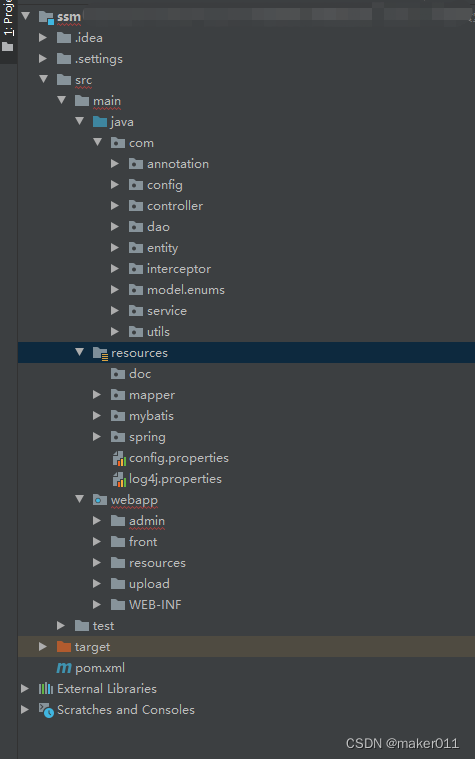Select the spring folder
The width and height of the screenshot is (475, 759).
click(147, 437)
